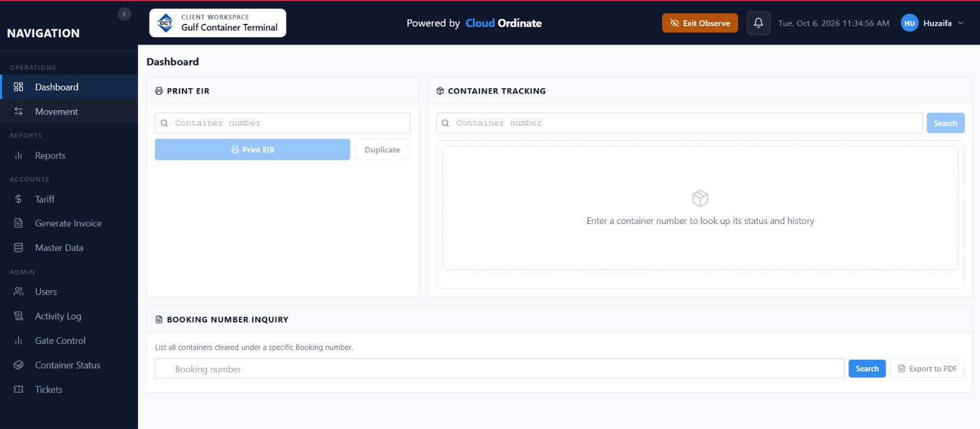Go to Movement in the sidebar
The width and height of the screenshot is (980, 429).
click(69, 111)
